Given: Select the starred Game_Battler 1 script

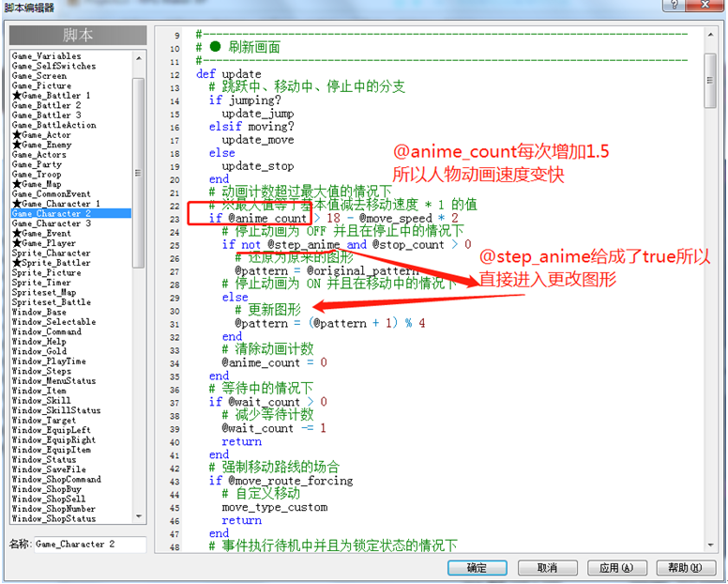Looking at the screenshot, I should tap(51, 95).
